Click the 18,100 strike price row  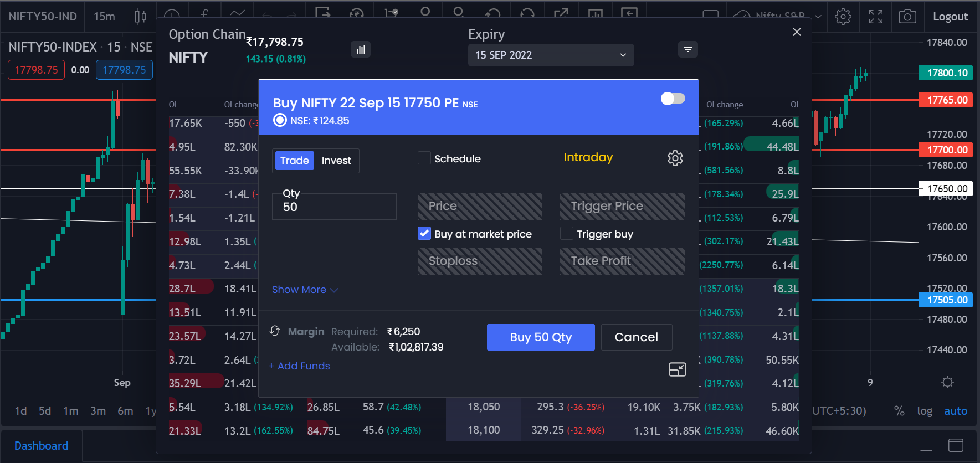click(484, 430)
